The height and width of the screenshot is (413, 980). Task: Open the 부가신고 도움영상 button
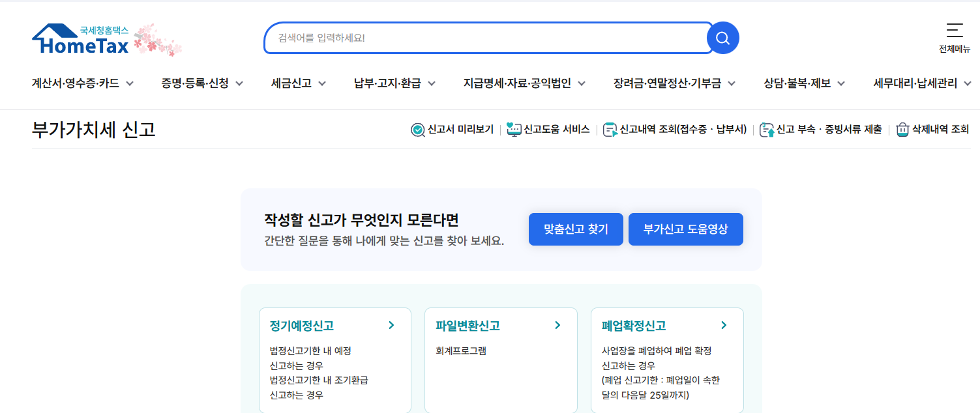click(685, 229)
